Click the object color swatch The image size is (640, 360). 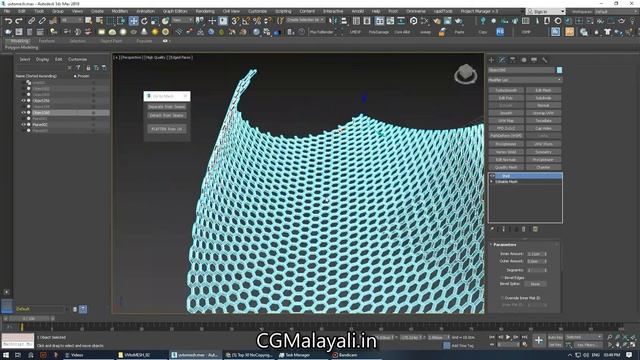point(559,70)
